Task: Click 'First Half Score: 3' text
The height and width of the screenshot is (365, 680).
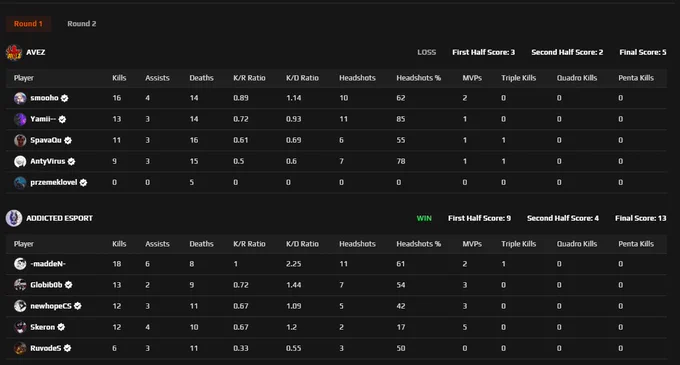Action: pos(484,52)
